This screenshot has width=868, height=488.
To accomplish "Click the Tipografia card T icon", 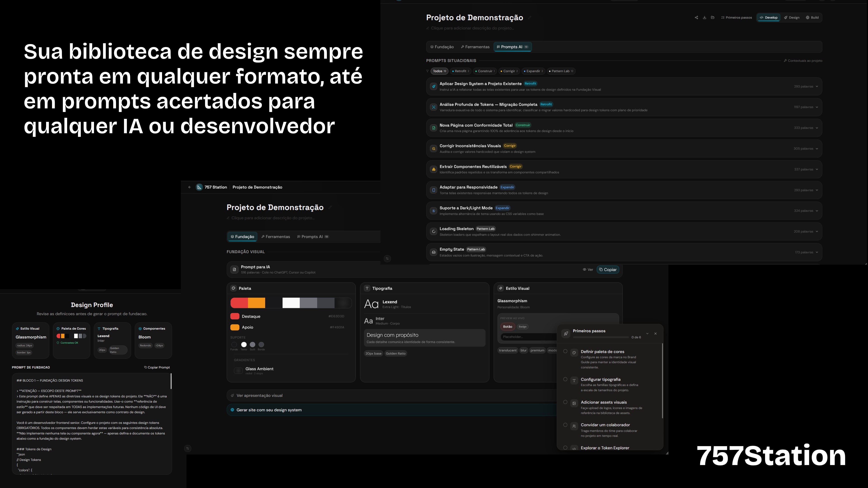I will coord(367,288).
